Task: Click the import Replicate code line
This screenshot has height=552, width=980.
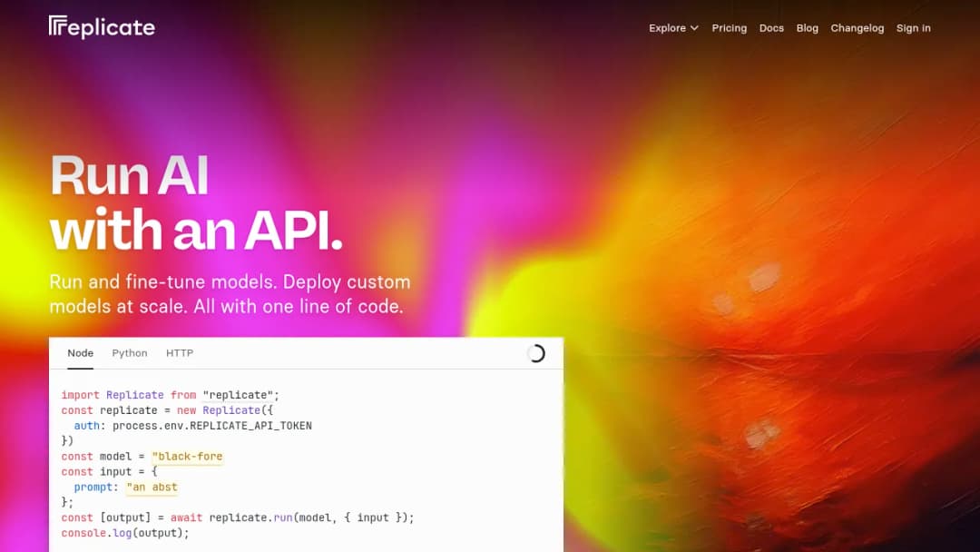Action: 170,395
